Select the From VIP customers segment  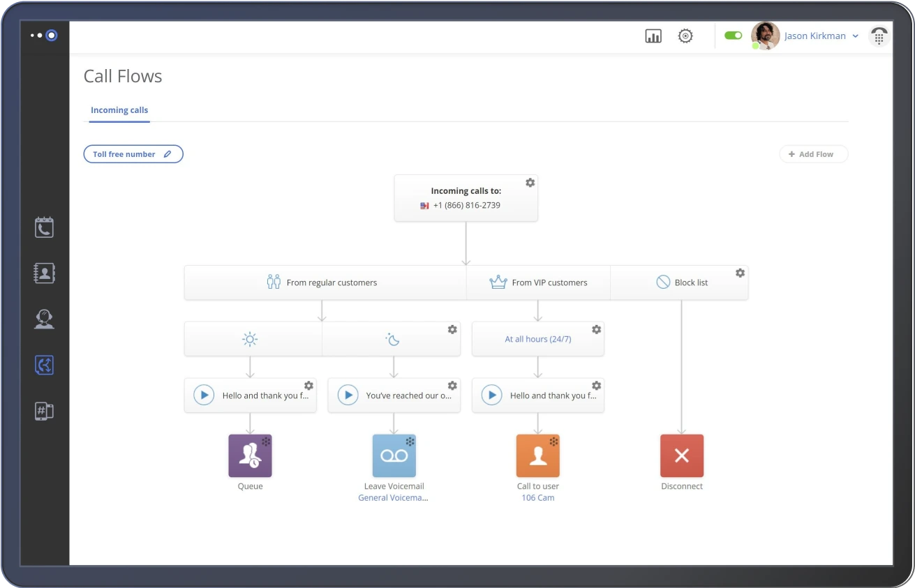[538, 282]
